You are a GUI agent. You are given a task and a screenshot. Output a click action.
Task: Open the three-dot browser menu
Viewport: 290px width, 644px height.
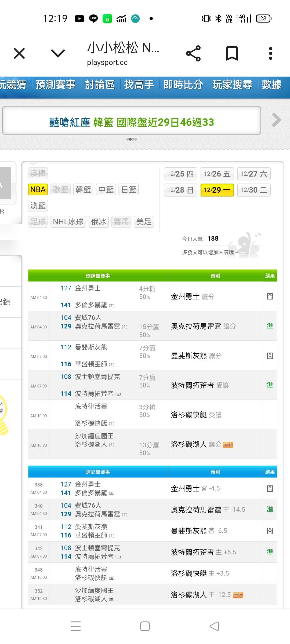[270, 53]
